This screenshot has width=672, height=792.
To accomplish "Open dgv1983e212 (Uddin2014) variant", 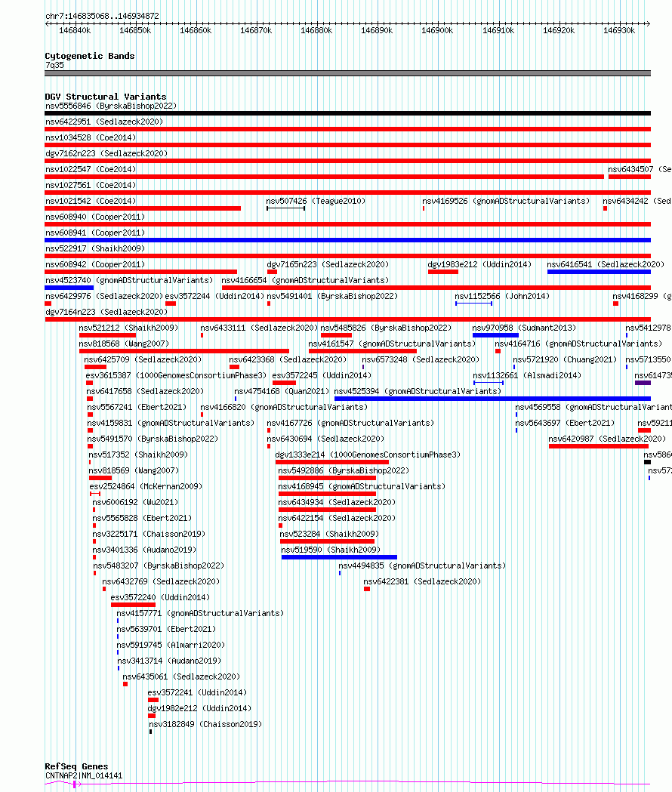I will [x=479, y=264].
